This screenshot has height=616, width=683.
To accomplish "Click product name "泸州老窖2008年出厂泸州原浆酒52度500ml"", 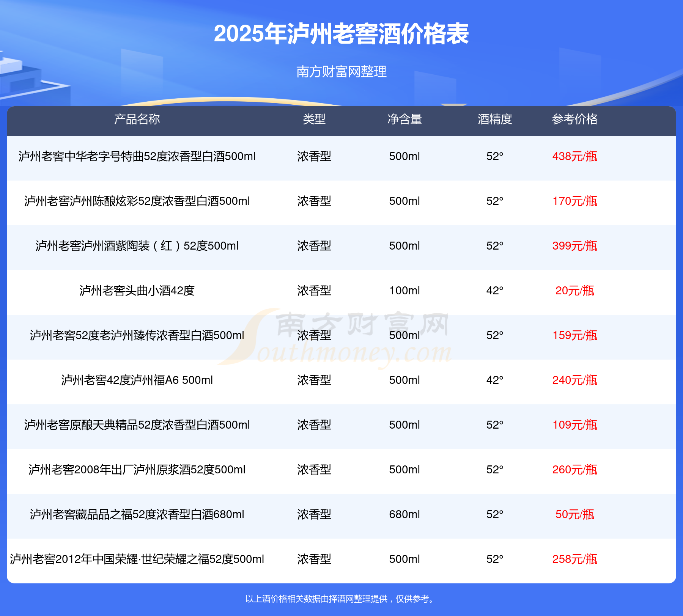I will point(137,470).
